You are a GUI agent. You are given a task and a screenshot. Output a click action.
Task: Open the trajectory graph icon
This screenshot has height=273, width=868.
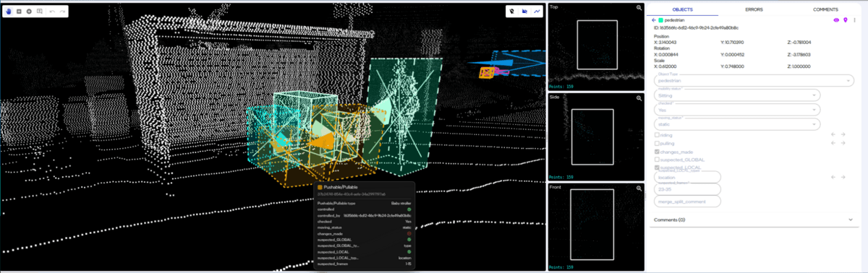coord(537,12)
